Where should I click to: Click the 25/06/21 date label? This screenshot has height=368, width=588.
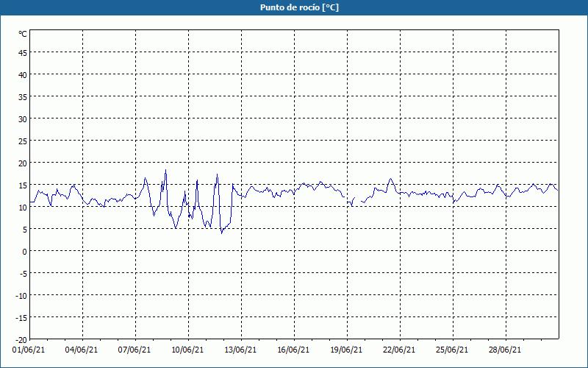452,350
